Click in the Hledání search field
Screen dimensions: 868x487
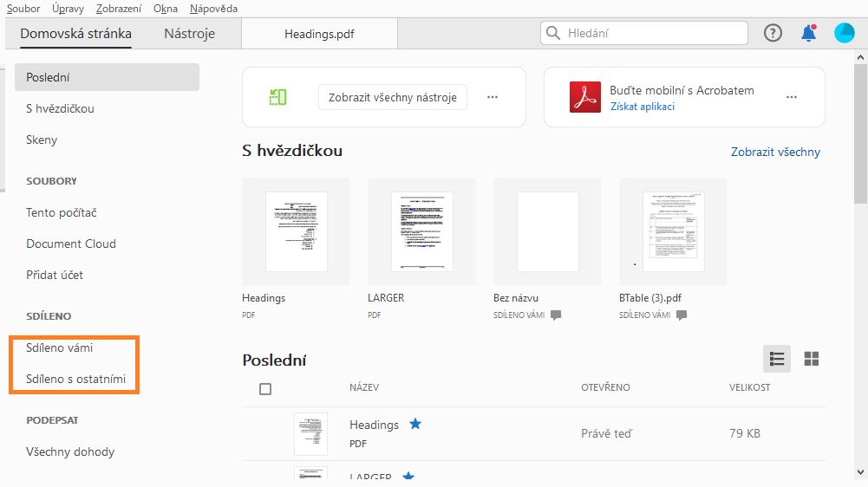point(643,33)
